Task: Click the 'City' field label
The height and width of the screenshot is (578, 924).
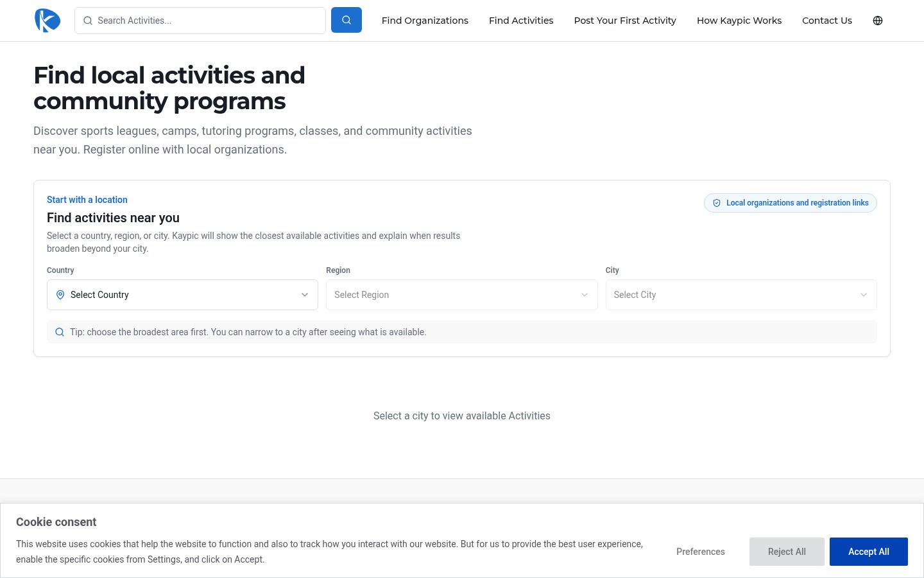Action: pyautogui.click(x=612, y=270)
